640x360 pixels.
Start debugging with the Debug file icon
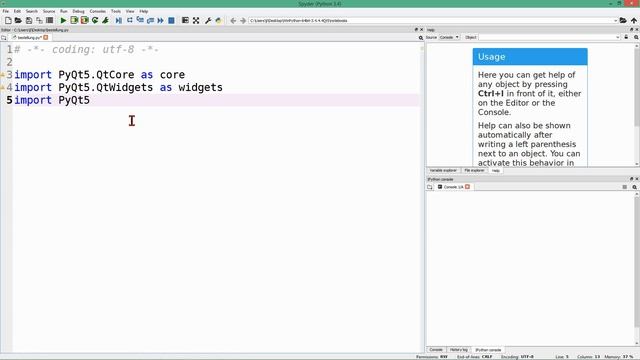coord(119,20)
